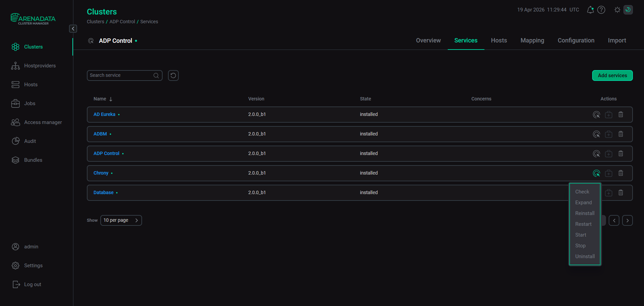
Task: Click the Add services button
Action: click(x=612, y=75)
